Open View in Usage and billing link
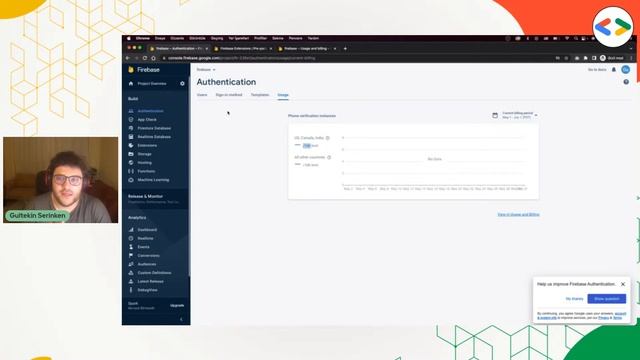Image resolution: width=640 pixels, height=360 pixels. point(518,214)
